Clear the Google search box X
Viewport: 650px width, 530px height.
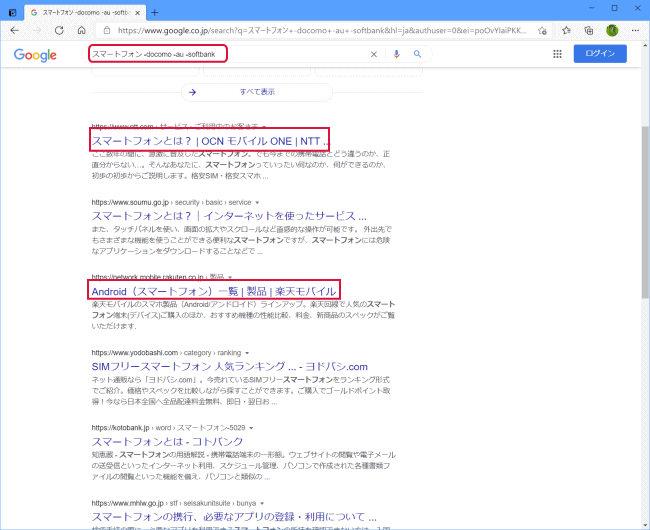click(x=374, y=54)
